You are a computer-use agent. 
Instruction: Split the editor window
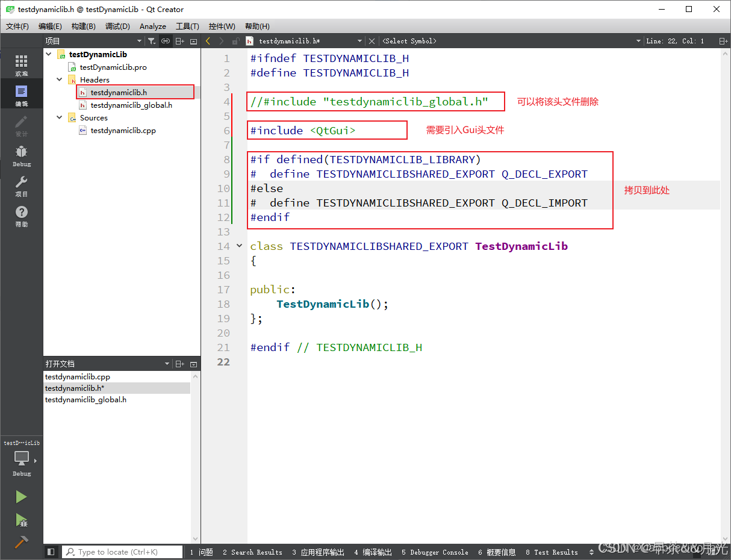(723, 41)
